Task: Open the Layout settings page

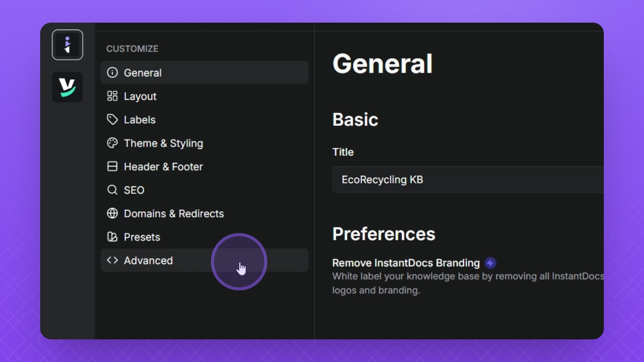Action: tap(140, 96)
